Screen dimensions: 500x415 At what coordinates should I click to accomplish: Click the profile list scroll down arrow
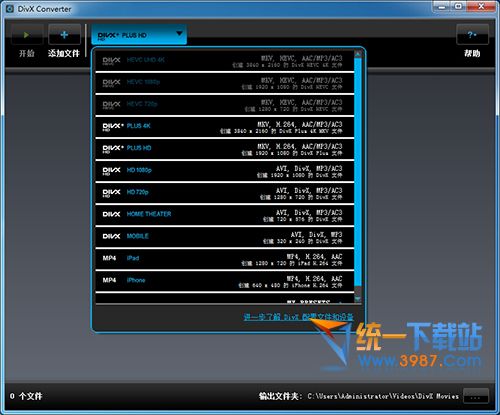(358, 299)
